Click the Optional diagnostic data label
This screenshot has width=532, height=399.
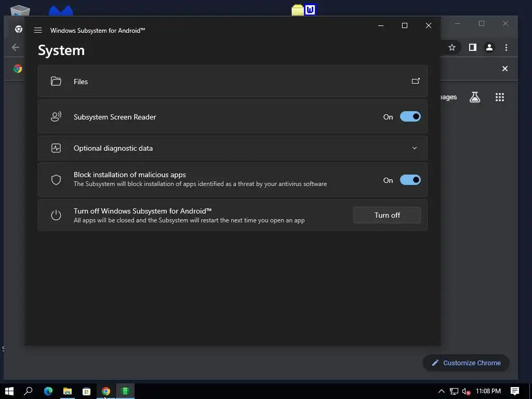[x=113, y=148]
